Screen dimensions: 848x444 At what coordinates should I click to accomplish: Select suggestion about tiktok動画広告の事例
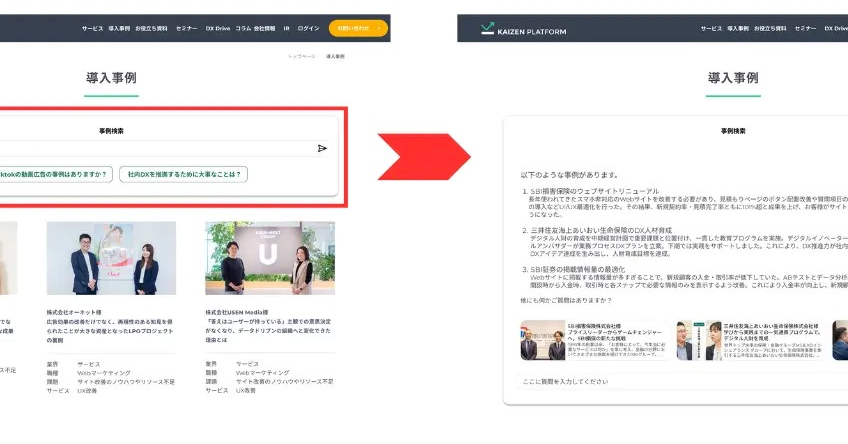pyautogui.click(x=55, y=174)
